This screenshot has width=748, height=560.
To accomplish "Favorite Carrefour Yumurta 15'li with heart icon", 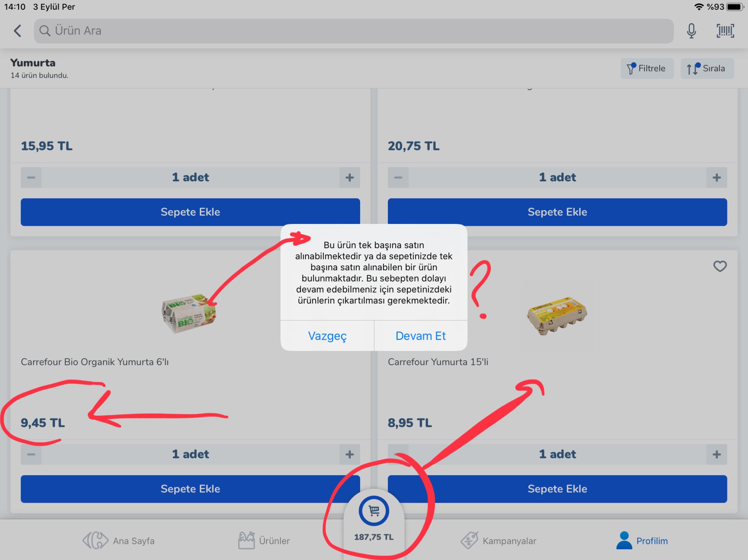I will coord(720,266).
